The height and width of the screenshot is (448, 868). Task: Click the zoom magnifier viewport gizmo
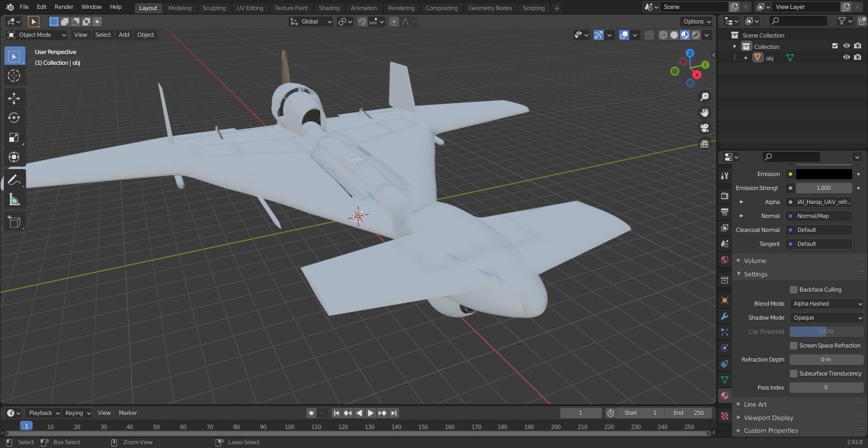pyautogui.click(x=705, y=97)
